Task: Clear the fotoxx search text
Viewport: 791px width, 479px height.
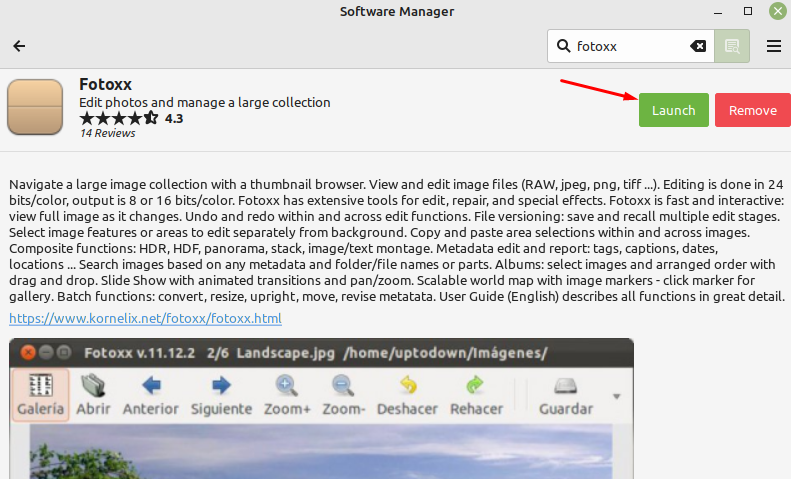Action: click(698, 46)
